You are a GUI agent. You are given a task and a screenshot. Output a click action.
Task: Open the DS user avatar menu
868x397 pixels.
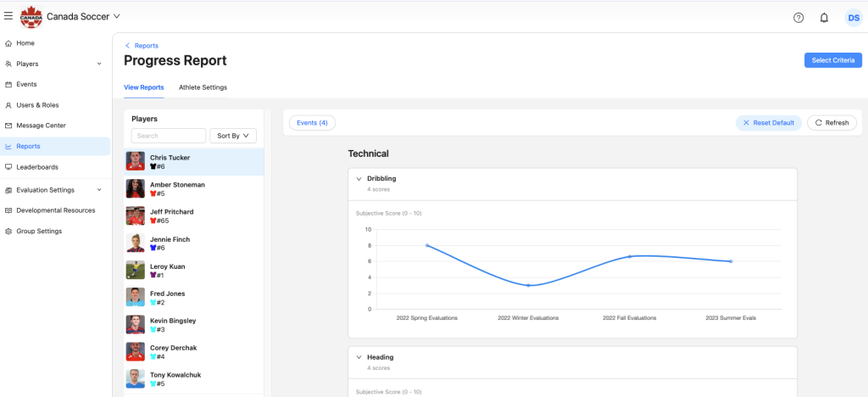click(x=853, y=18)
